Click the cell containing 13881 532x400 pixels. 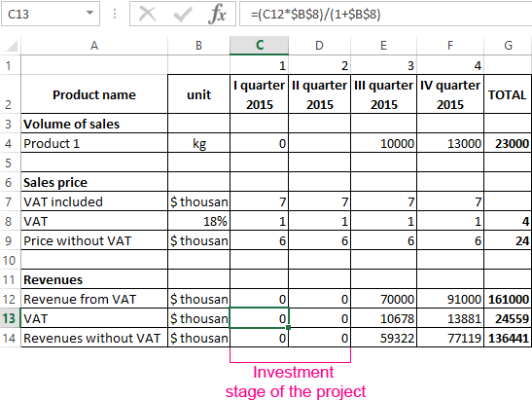click(x=450, y=318)
